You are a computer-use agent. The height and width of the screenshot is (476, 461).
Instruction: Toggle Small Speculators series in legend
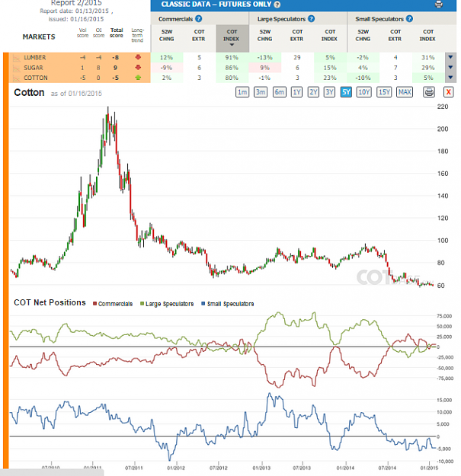point(228,304)
